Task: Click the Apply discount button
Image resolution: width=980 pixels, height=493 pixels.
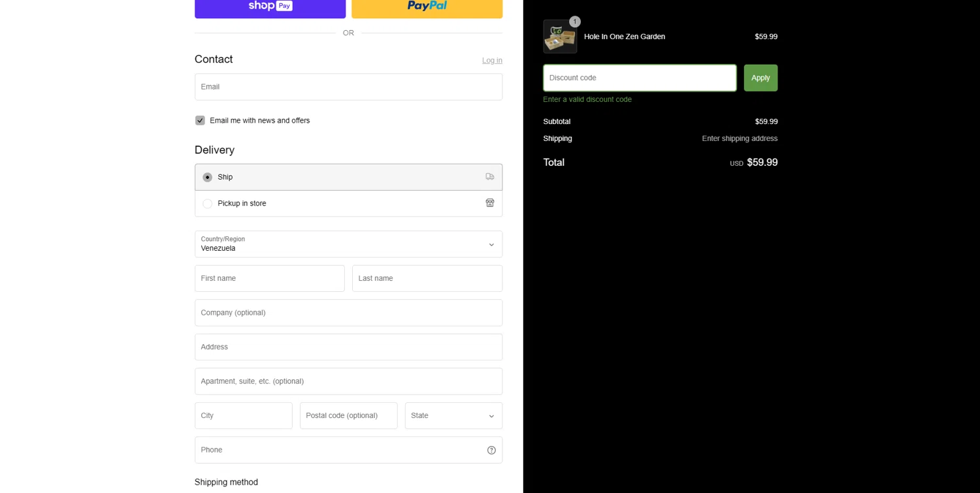Action: point(760,78)
